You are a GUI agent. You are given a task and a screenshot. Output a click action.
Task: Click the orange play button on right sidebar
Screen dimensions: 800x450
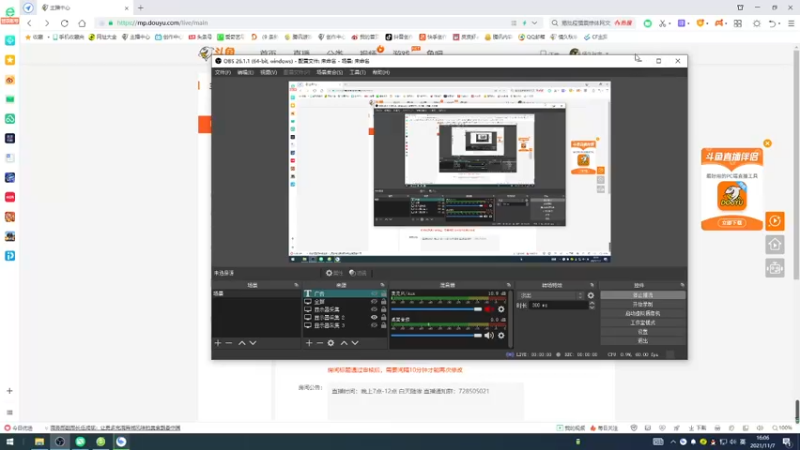pyautogui.click(x=775, y=221)
